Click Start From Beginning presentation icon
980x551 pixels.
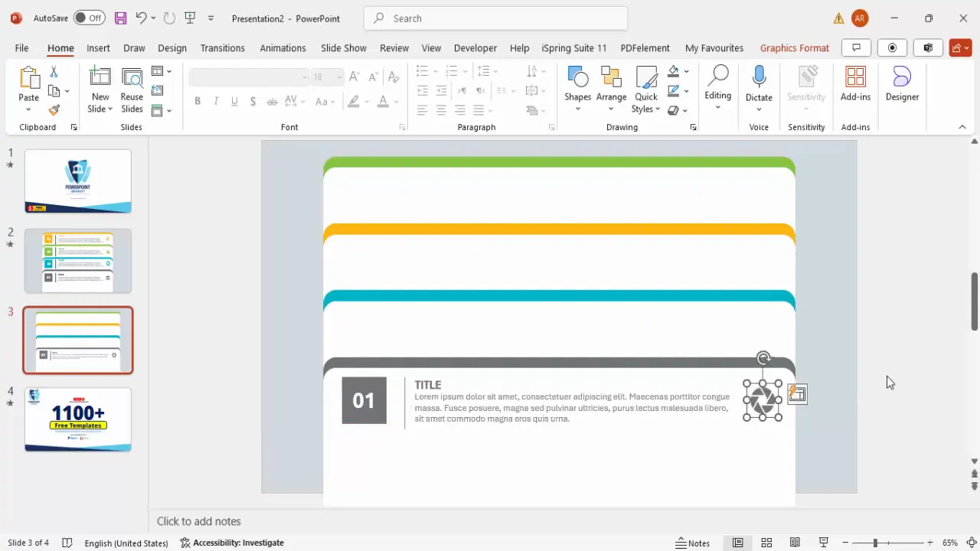[190, 18]
